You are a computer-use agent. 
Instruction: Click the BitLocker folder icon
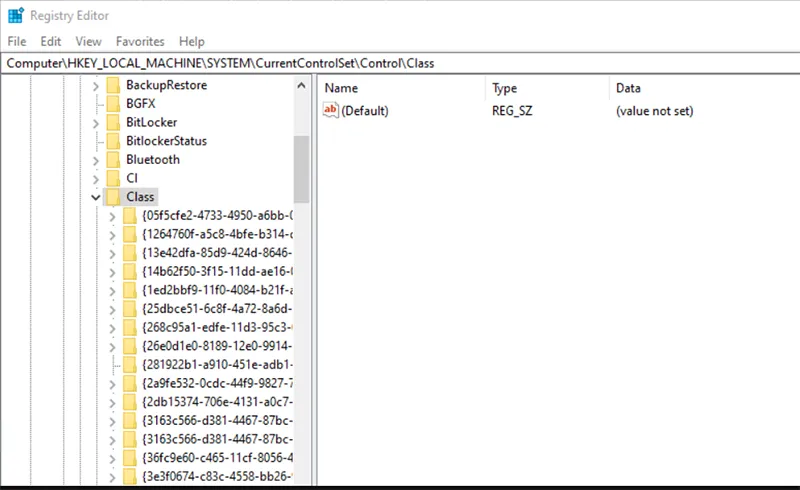(x=113, y=122)
